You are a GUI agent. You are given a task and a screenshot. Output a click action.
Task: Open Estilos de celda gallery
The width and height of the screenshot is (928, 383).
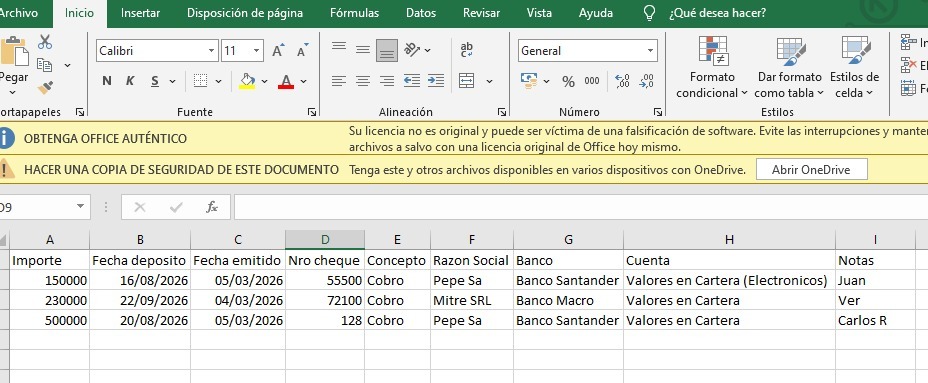pyautogui.click(x=855, y=67)
